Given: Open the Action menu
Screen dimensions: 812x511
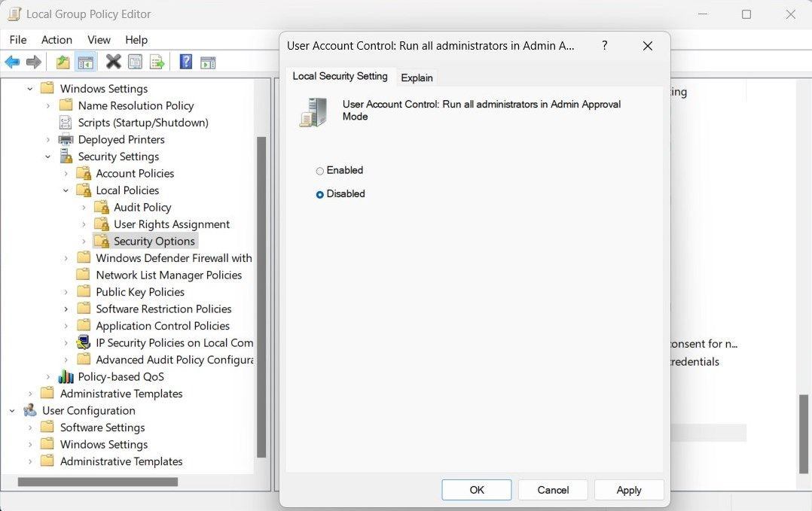Looking at the screenshot, I should [56, 39].
